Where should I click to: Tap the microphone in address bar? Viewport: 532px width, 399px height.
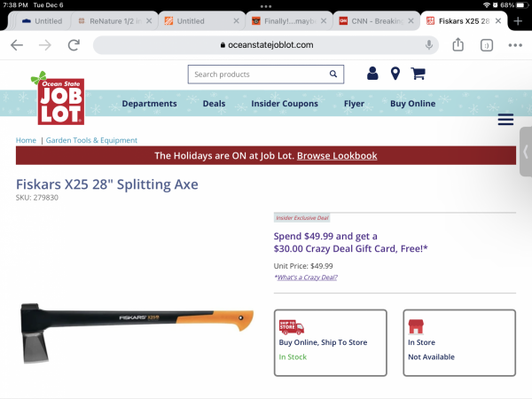(x=429, y=45)
